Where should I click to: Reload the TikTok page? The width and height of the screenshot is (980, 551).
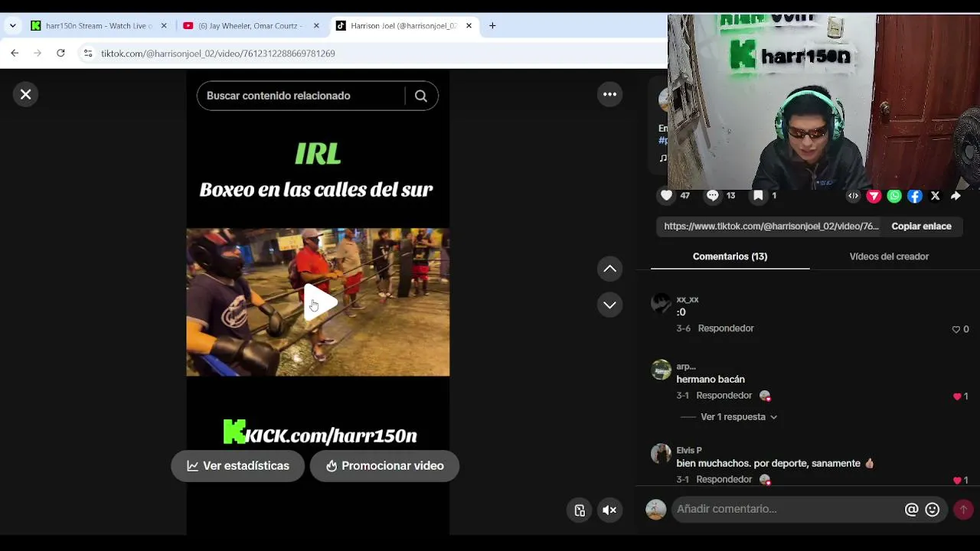pyautogui.click(x=60, y=53)
